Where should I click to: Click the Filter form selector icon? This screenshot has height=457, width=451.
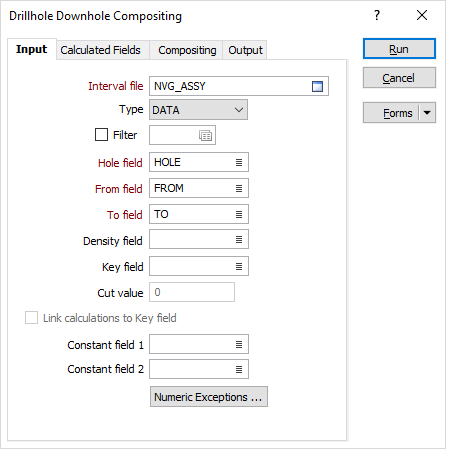(x=205, y=135)
